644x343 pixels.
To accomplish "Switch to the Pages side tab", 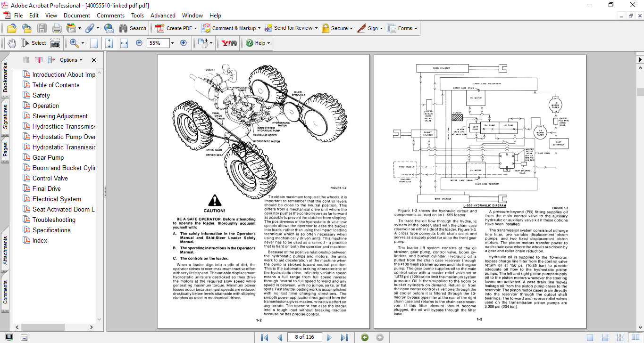I will [x=5, y=149].
